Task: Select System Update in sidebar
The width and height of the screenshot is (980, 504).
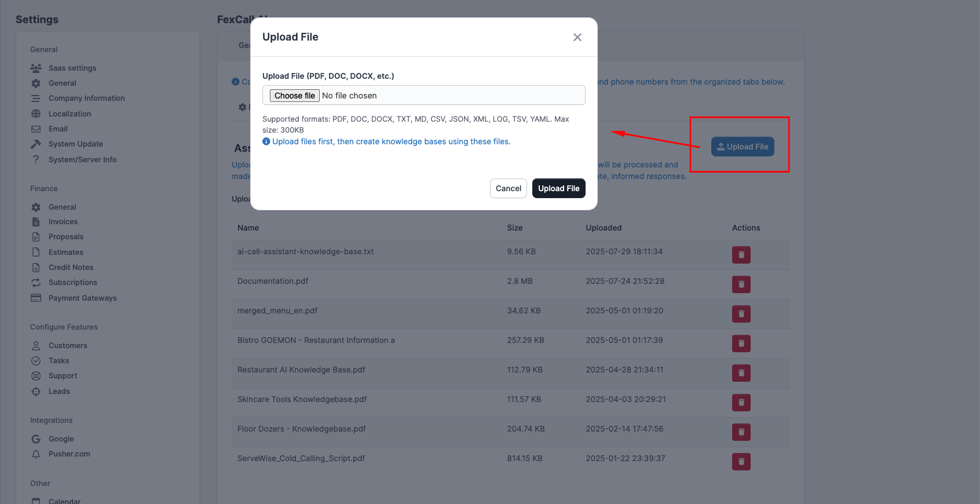Action: tap(75, 144)
